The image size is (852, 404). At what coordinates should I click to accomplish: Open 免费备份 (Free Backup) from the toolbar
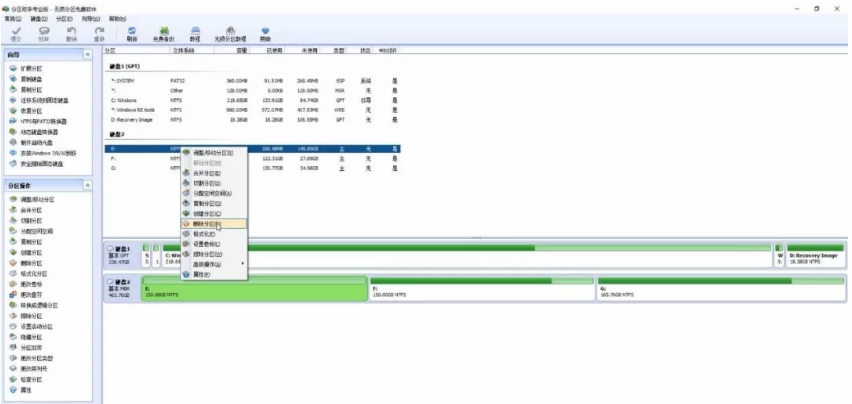[164, 33]
